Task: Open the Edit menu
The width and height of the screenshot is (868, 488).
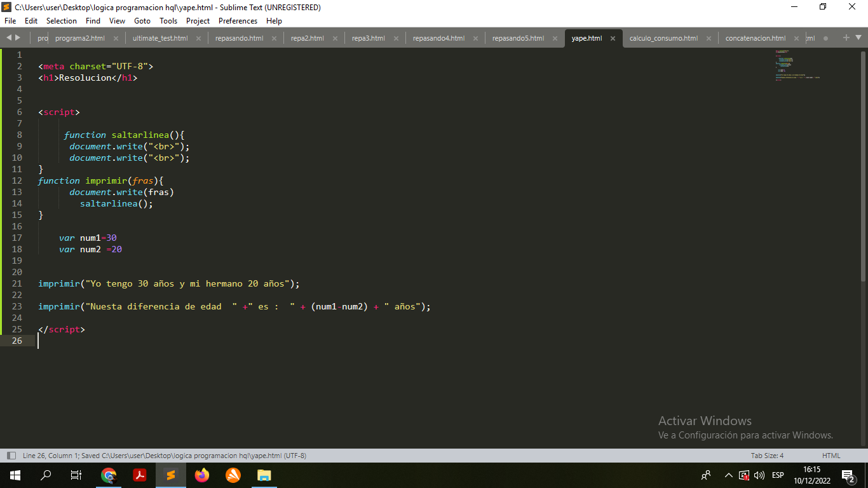Action: pyautogui.click(x=31, y=21)
